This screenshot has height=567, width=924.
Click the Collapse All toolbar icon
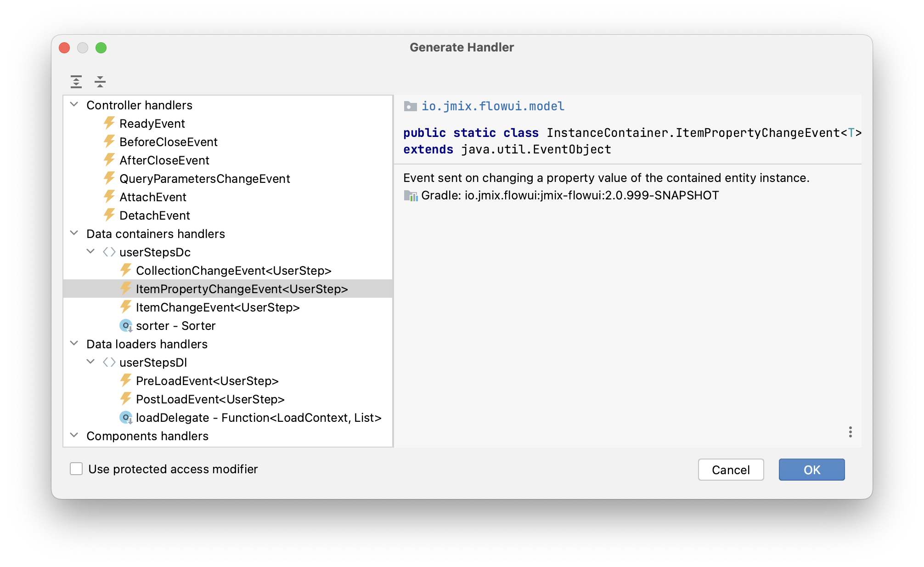click(x=100, y=82)
